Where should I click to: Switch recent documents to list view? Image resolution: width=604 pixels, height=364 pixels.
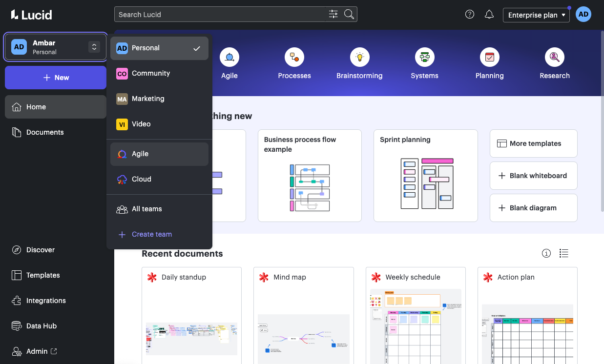(564, 253)
